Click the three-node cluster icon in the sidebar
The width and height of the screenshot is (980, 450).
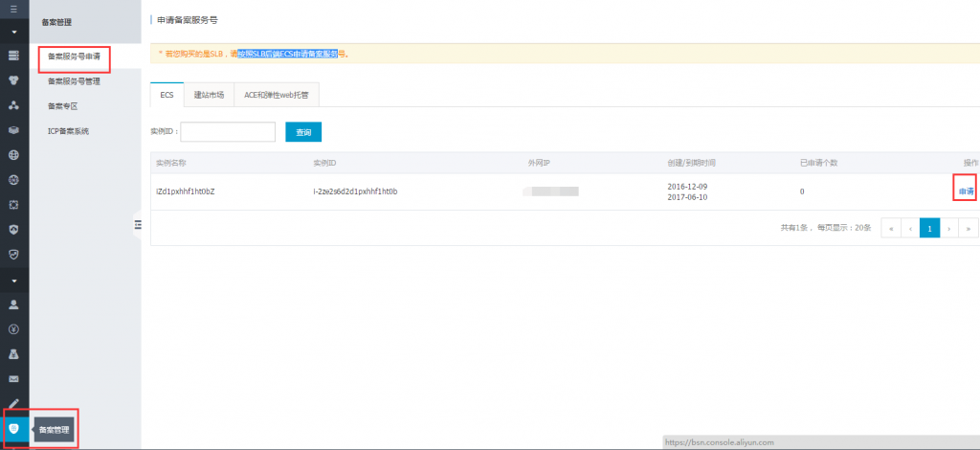tap(14, 105)
